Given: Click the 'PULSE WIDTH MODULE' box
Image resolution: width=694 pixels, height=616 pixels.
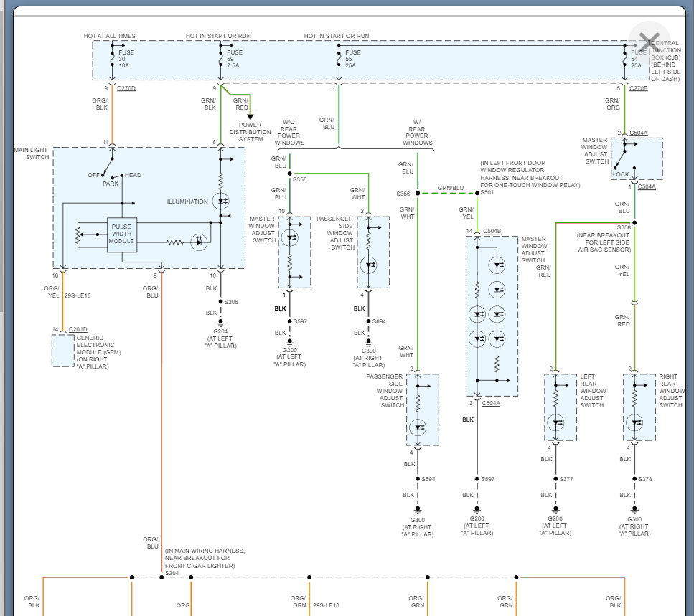Looking at the screenshot, I should (x=122, y=234).
